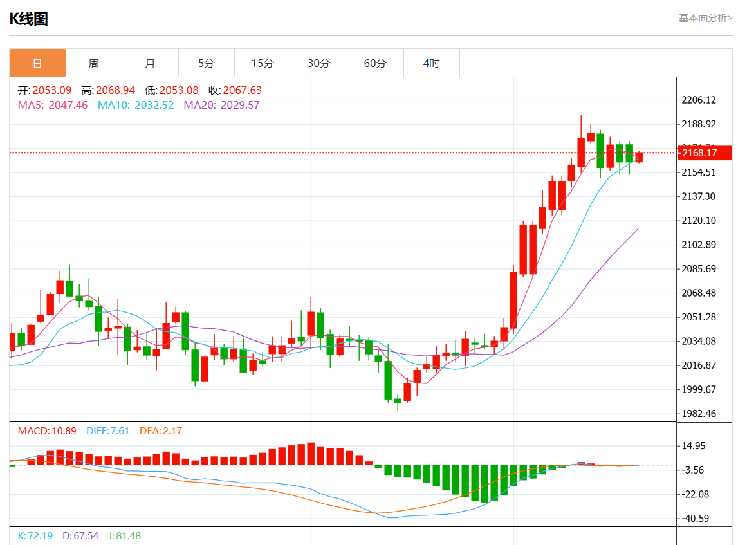Image resolution: width=756 pixels, height=545 pixels.
Task: Click the MA10 indicator value label
Action: pyautogui.click(x=135, y=105)
